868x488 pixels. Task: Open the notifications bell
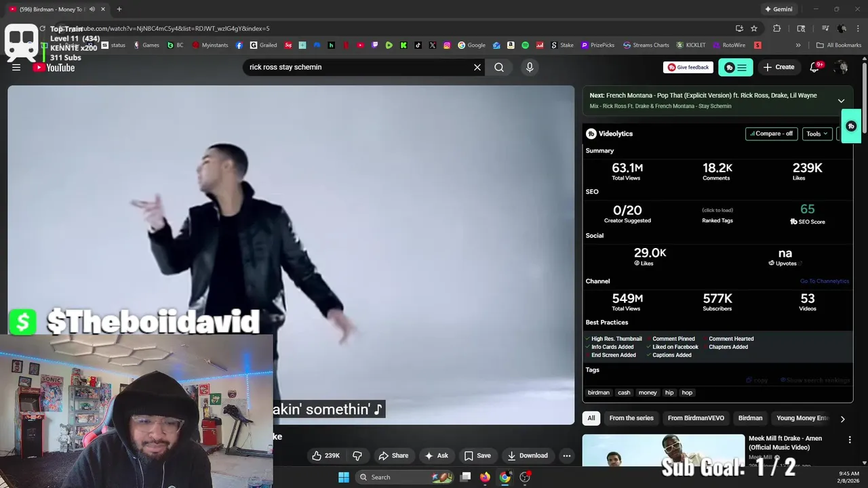(x=815, y=67)
